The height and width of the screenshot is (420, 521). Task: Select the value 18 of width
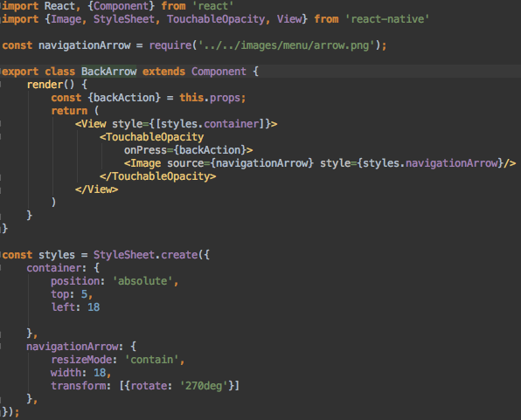coord(100,373)
